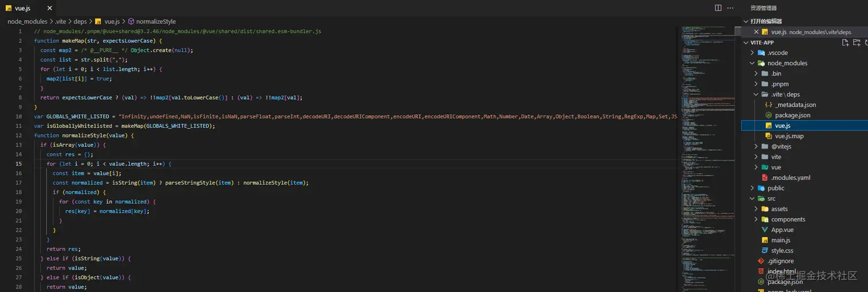The image size is (868, 292).
Task: Open main.js from the src folder
Action: (x=780, y=240)
